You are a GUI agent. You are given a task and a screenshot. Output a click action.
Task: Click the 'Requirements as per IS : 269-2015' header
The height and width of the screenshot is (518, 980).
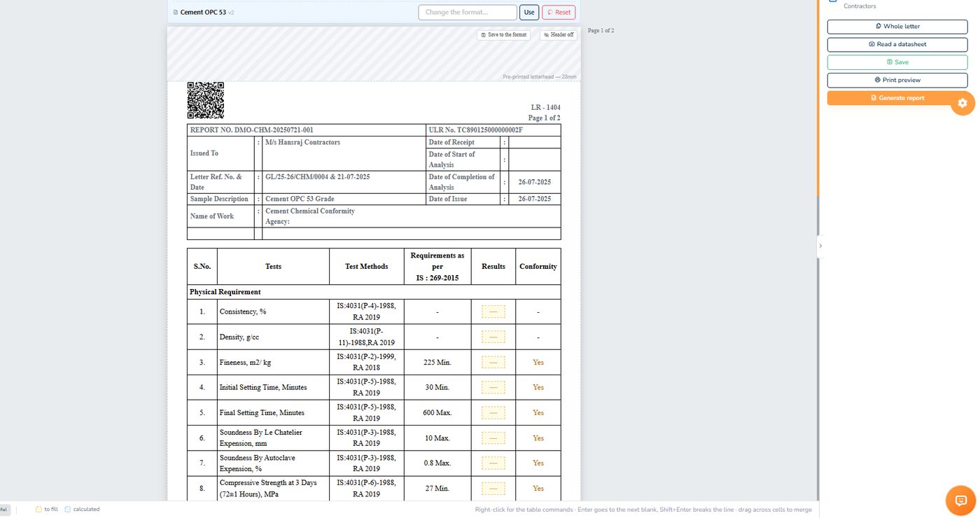437,267
